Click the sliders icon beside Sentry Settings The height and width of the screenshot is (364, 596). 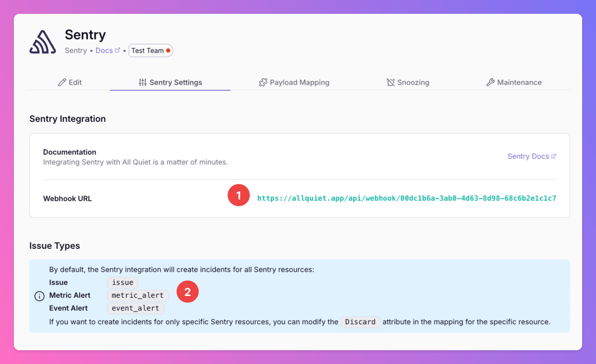tap(142, 82)
